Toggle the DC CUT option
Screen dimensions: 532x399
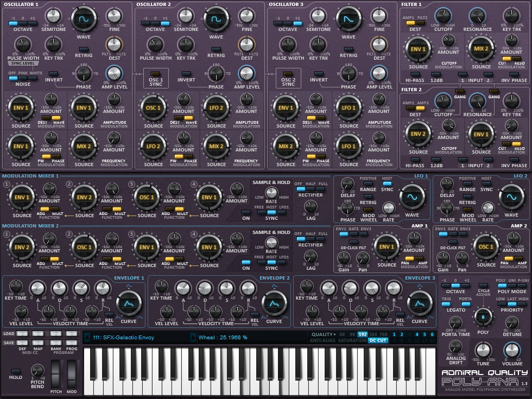click(378, 340)
